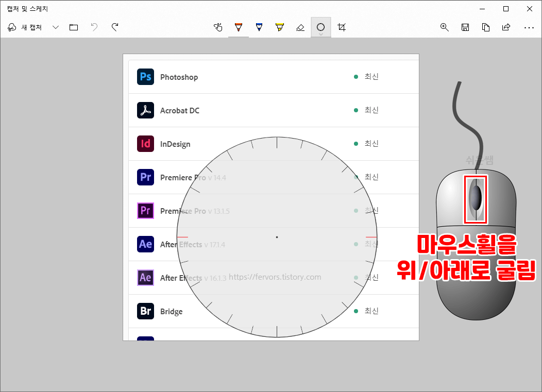Open file with the folder icon
This screenshot has height=392, width=542.
click(74, 27)
